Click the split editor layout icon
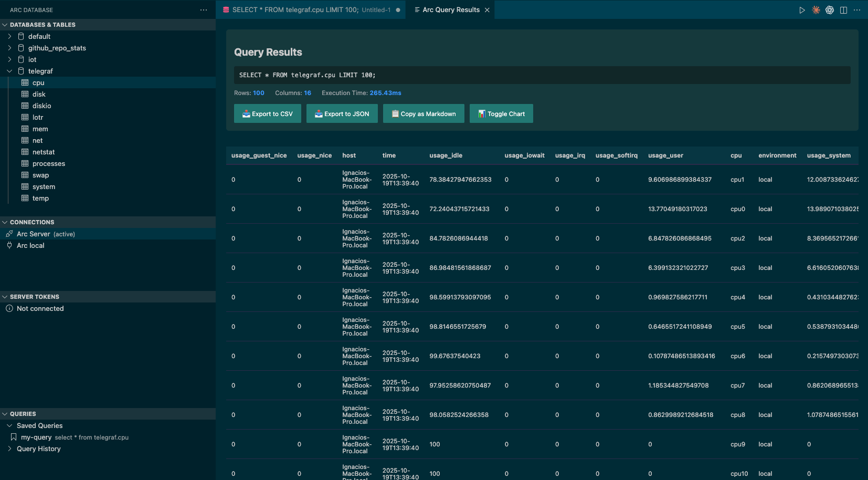Viewport: 868px width, 480px height. (x=843, y=10)
